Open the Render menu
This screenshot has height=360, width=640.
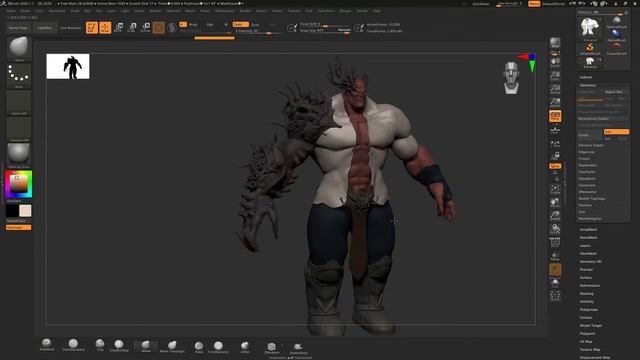pyautogui.click(x=245, y=11)
